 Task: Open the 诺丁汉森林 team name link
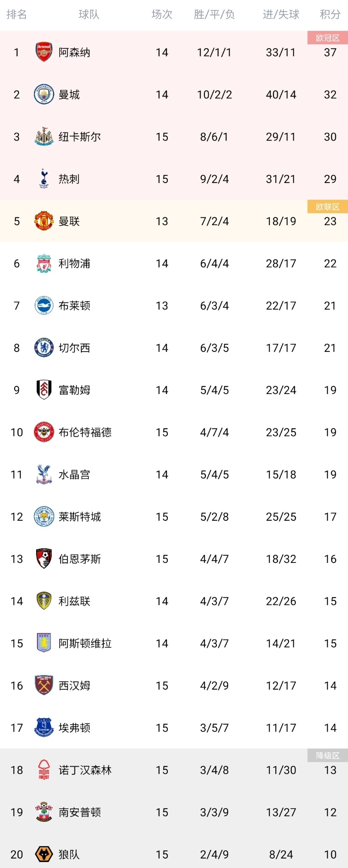click(x=85, y=770)
